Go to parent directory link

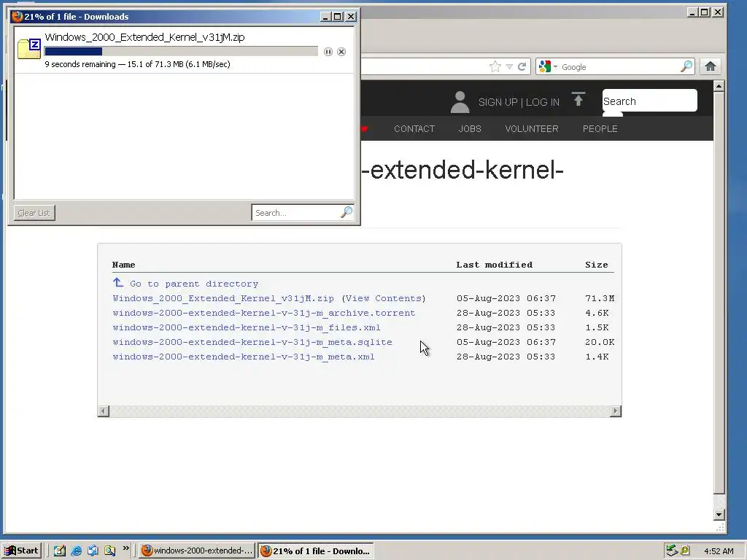pyautogui.click(x=194, y=284)
